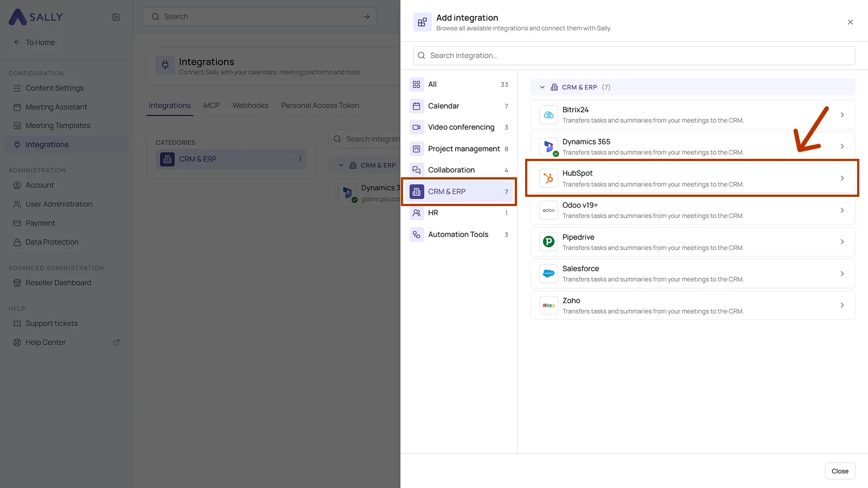Click the Add integration header icon
Screen dimensions: 868x488
[422, 22]
